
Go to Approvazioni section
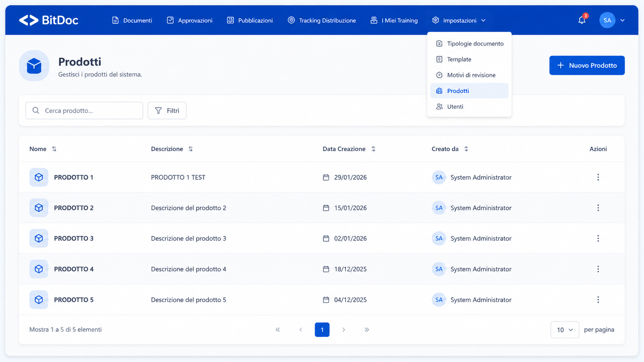point(190,20)
